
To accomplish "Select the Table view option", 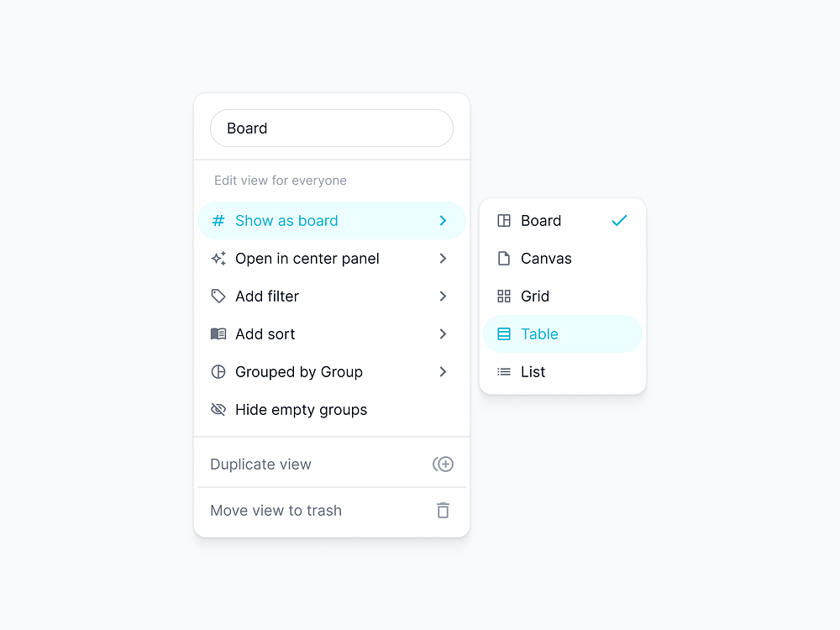I will click(x=539, y=333).
